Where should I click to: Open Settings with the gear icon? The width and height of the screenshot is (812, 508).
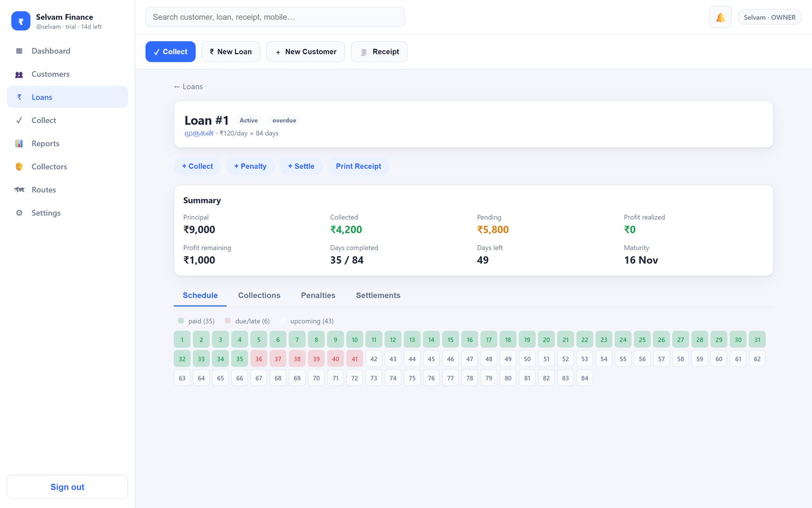[67, 213]
